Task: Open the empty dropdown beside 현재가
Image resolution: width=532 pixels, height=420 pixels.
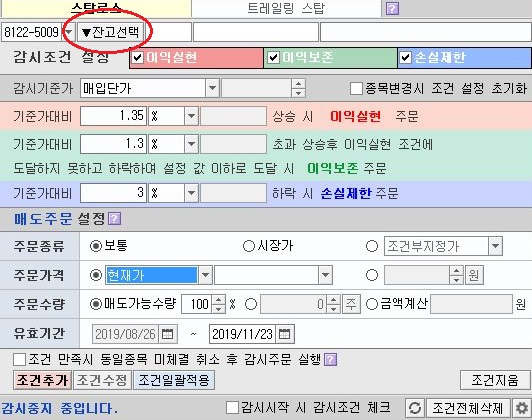Action: (x=325, y=275)
